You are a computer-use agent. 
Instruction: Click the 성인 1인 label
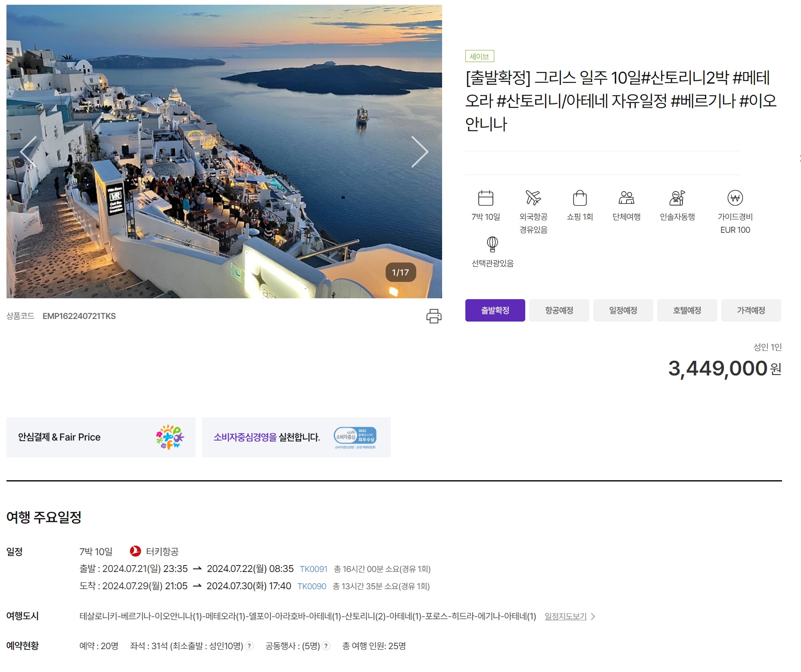click(767, 347)
